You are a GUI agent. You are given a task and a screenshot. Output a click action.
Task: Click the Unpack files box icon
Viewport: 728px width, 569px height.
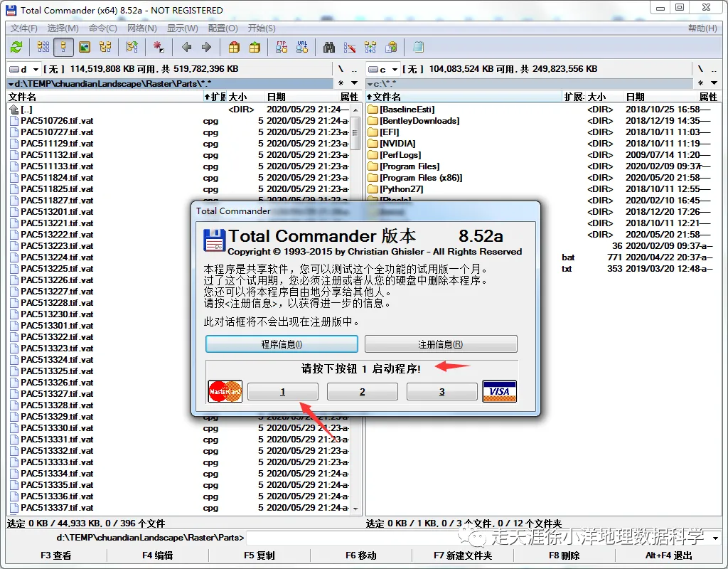pos(255,47)
